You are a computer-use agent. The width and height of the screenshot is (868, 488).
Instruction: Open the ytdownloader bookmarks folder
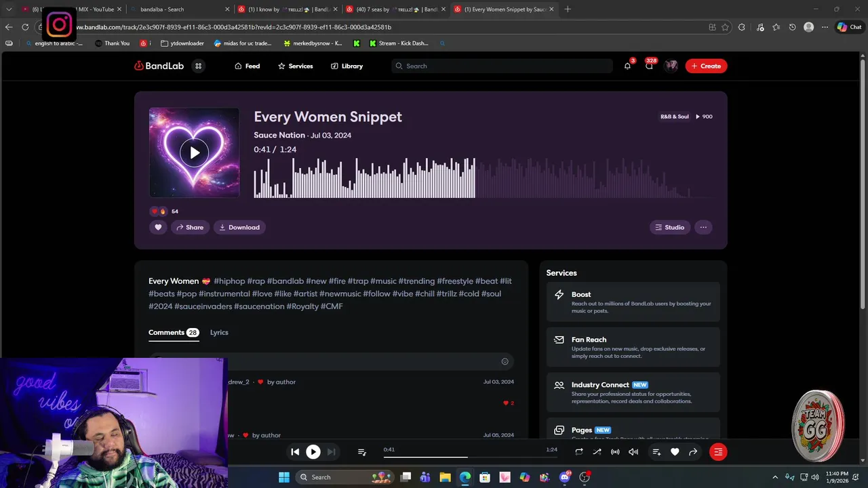click(x=182, y=43)
